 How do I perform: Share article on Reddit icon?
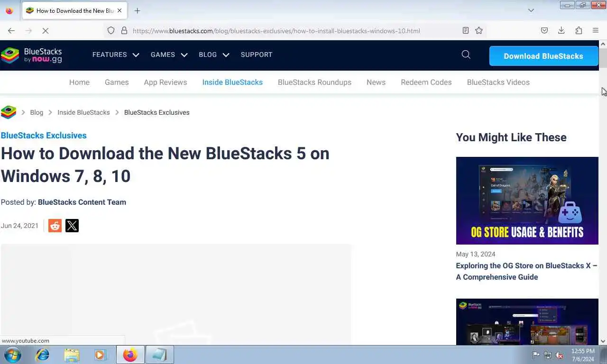click(55, 226)
